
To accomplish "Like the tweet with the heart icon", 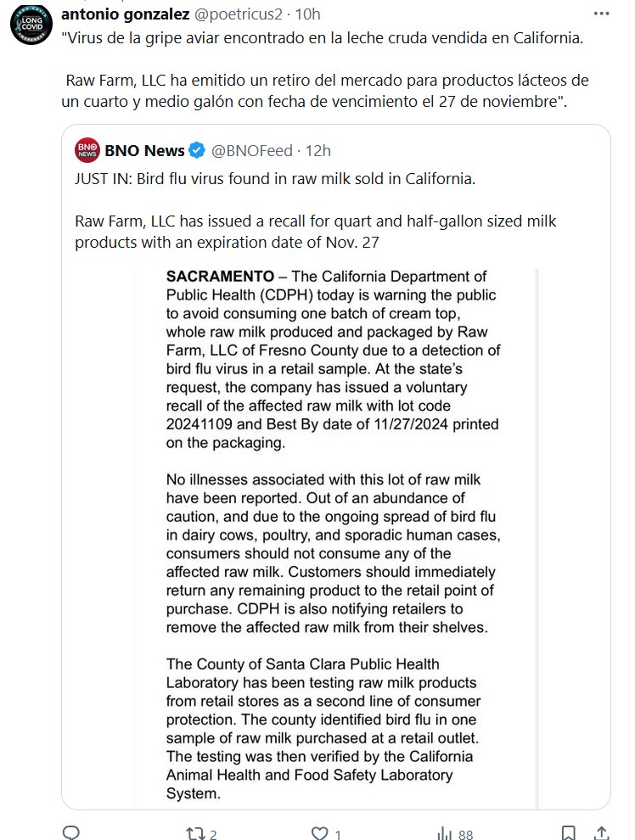I will tap(320, 833).
